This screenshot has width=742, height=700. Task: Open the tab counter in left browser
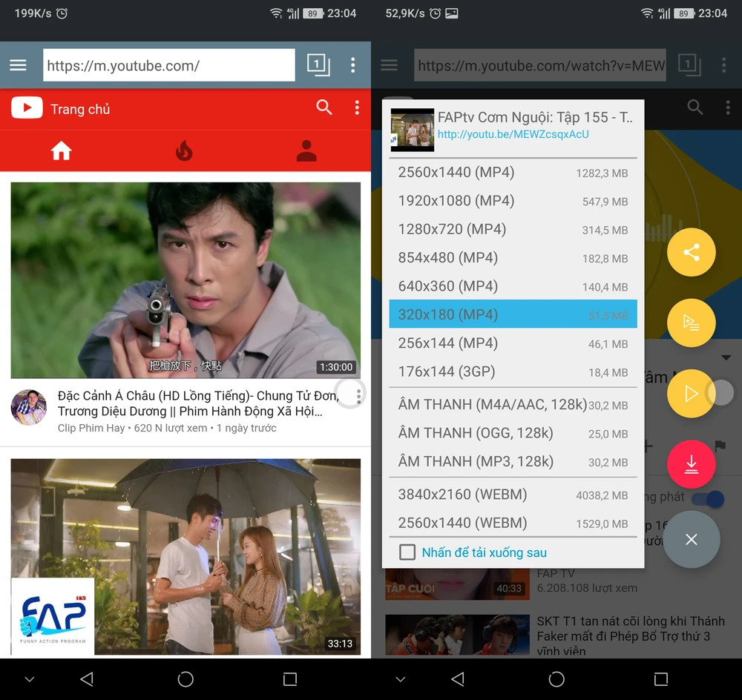[318, 65]
